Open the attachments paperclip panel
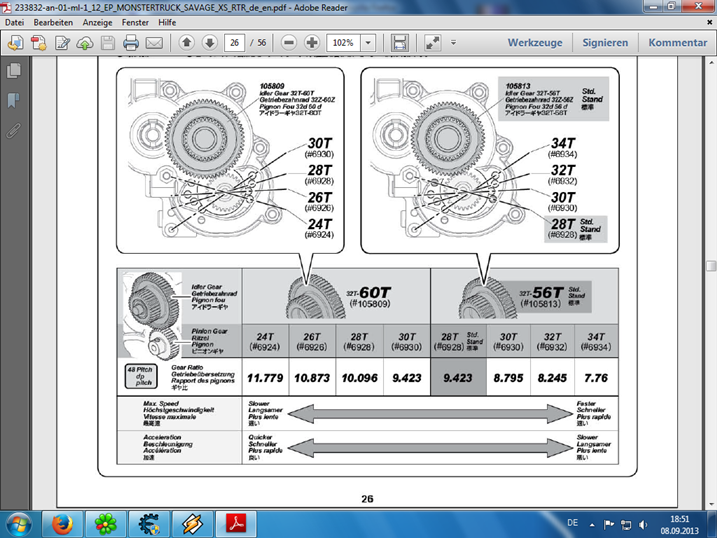The height and width of the screenshot is (538, 717). pos(14,131)
